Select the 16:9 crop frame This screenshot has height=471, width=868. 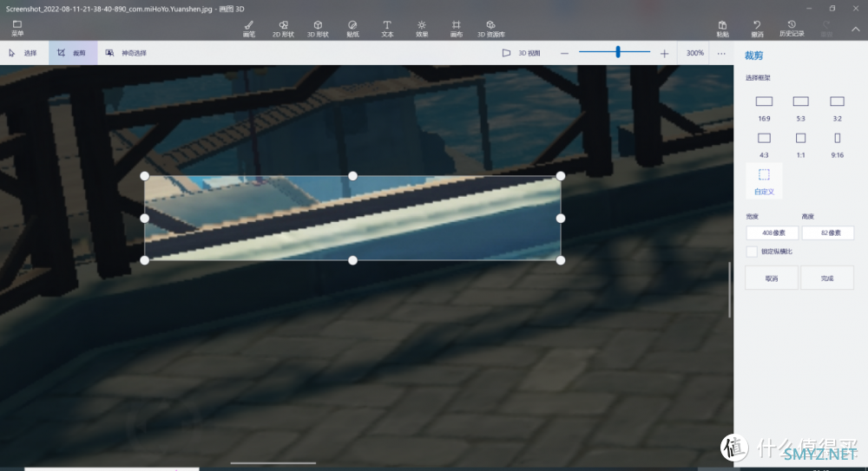(764, 108)
